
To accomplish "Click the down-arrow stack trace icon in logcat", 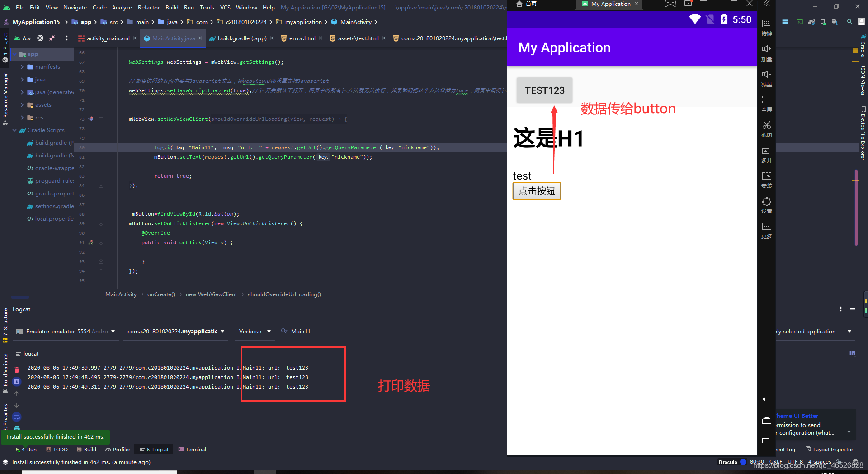I will (x=17, y=405).
